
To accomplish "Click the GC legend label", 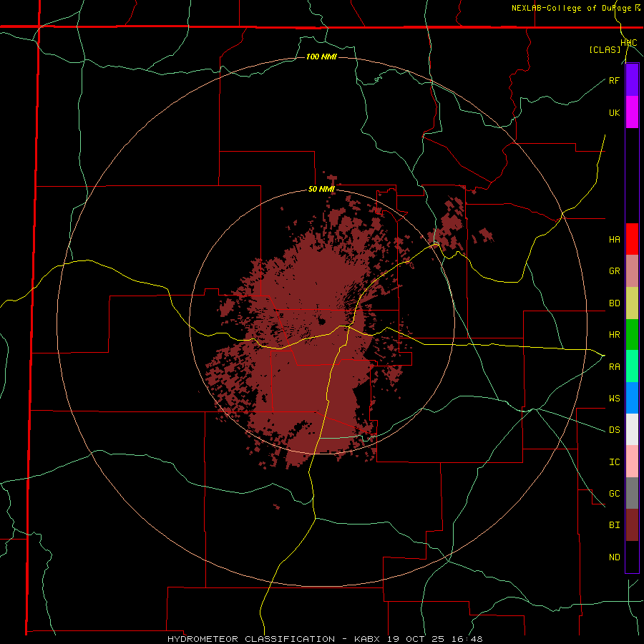I will [x=614, y=494].
